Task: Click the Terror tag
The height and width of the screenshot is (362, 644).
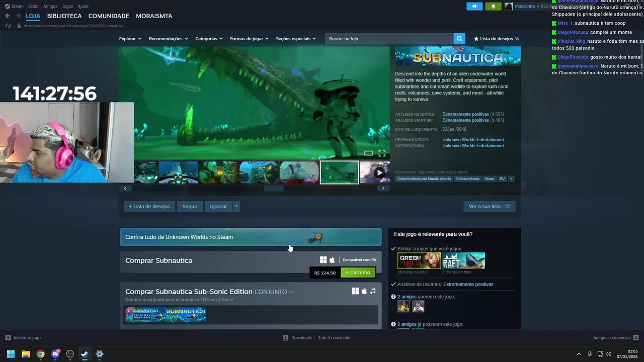Action: (489, 178)
